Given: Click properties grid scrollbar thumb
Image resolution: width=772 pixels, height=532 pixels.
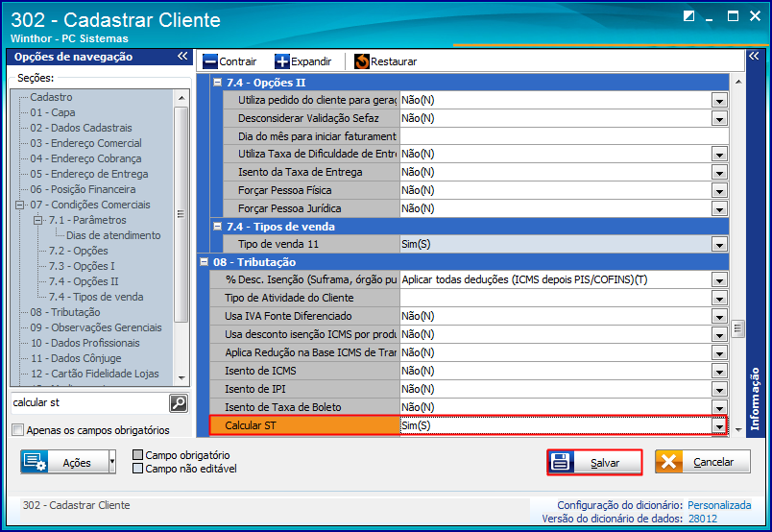Looking at the screenshot, I should click(x=737, y=328).
